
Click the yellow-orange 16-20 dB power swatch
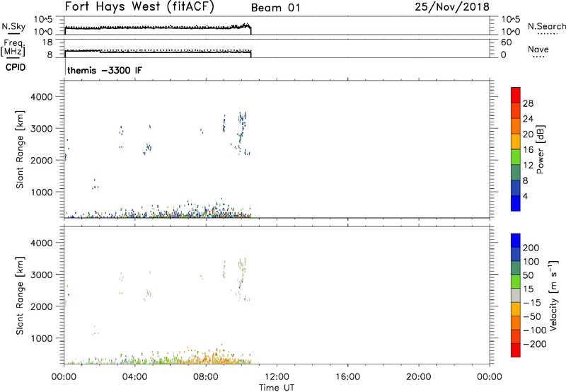point(516,141)
